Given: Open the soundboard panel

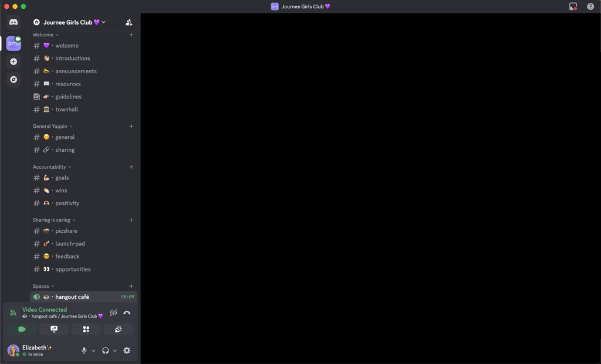Looking at the screenshot, I should point(118,329).
